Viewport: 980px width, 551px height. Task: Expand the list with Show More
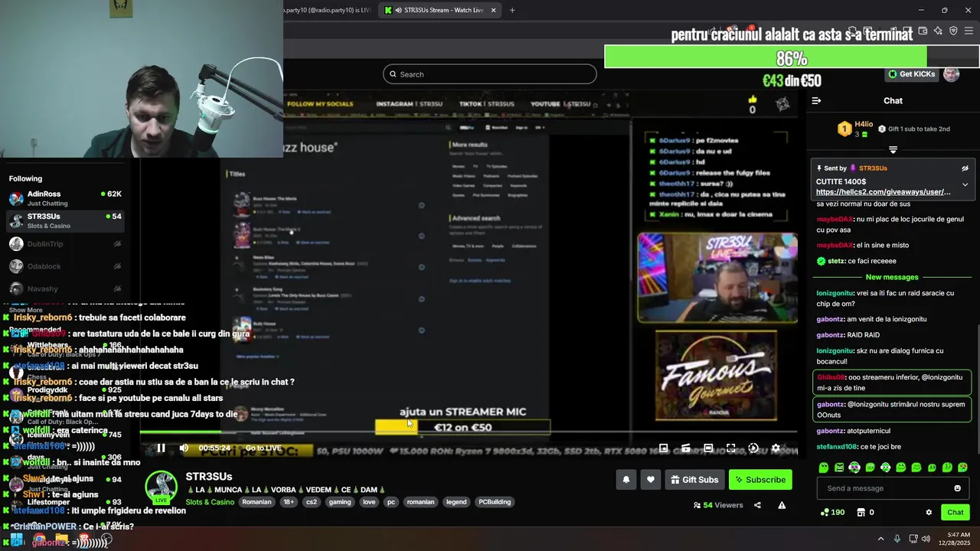(26, 310)
